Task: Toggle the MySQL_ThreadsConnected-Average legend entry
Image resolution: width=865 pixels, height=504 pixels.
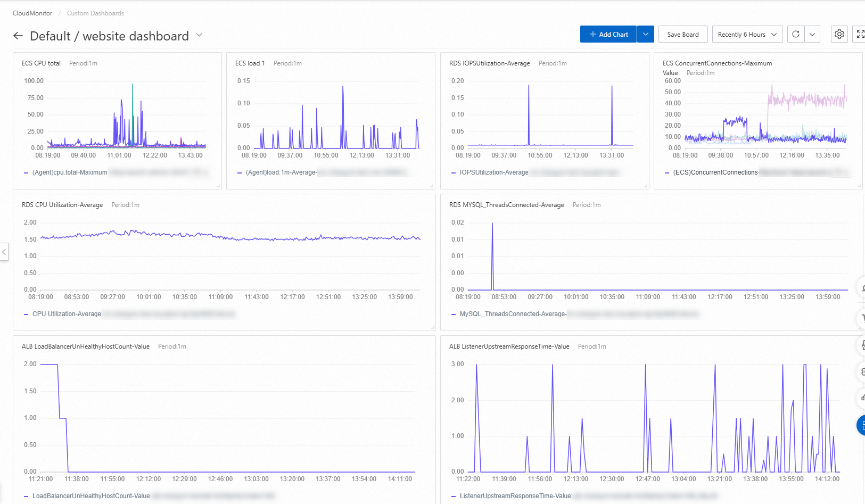Action: (514, 314)
